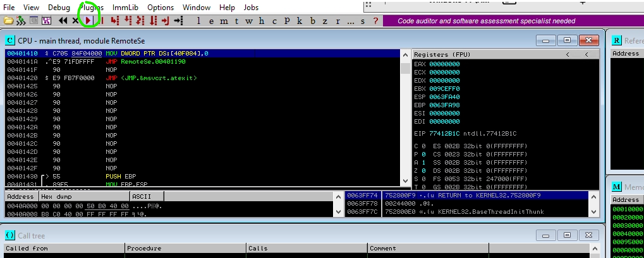Viewport: 644px width, 258px height.
Task: Select the EBX register value 009CEFF0
Action: click(444, 88)
